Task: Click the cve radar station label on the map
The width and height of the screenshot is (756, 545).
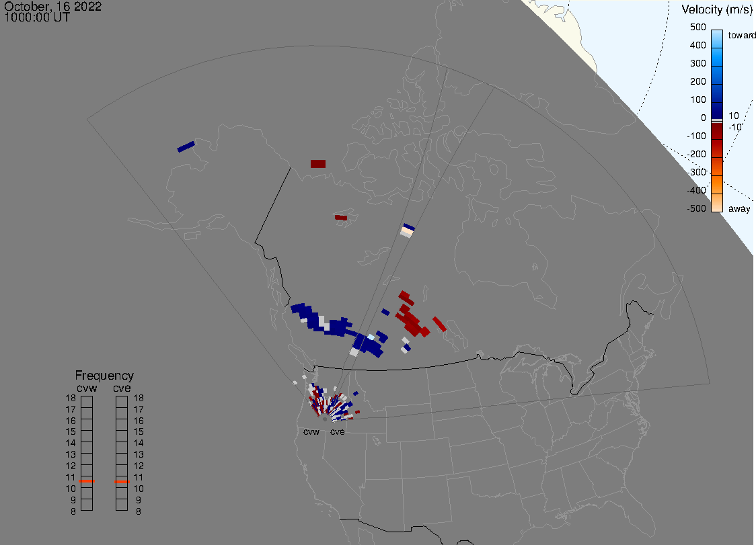Action: pyautogui.click(x=338, y=432)
